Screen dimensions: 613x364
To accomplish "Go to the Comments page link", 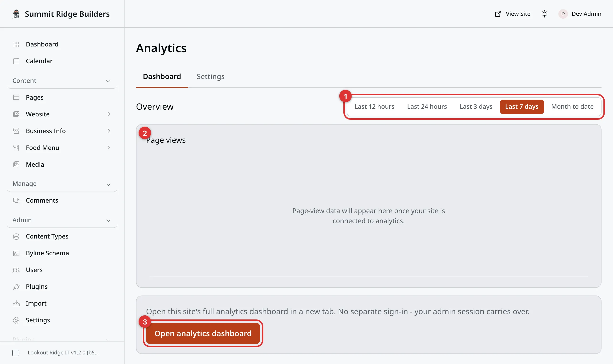I will click(62, 200).
